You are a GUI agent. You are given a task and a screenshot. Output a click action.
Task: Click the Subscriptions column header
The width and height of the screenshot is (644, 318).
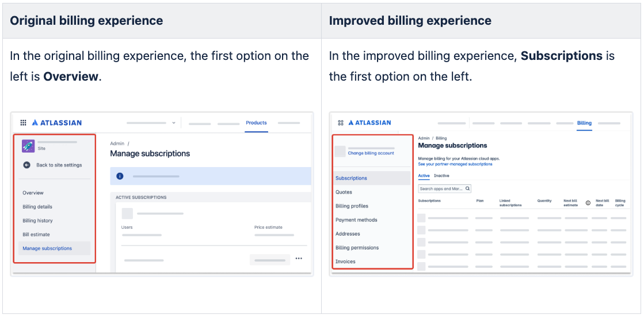click(x=429, y=200)
